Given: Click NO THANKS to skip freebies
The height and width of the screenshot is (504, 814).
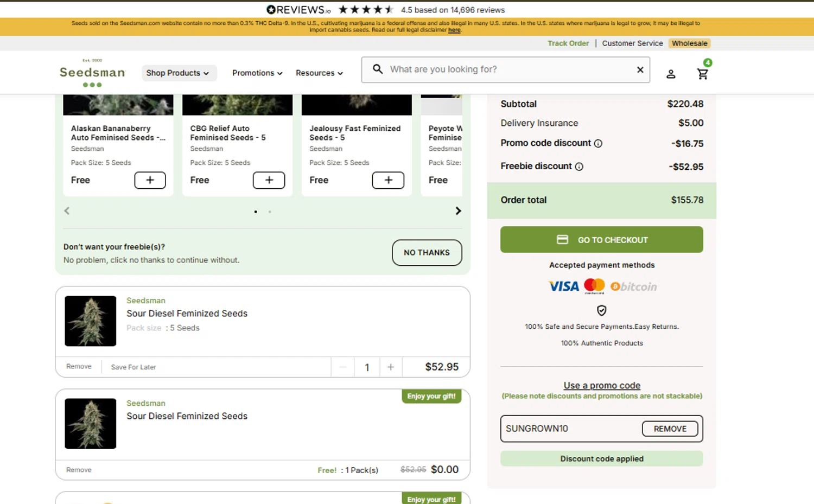Looking at the screenshot, I should 427,253.
